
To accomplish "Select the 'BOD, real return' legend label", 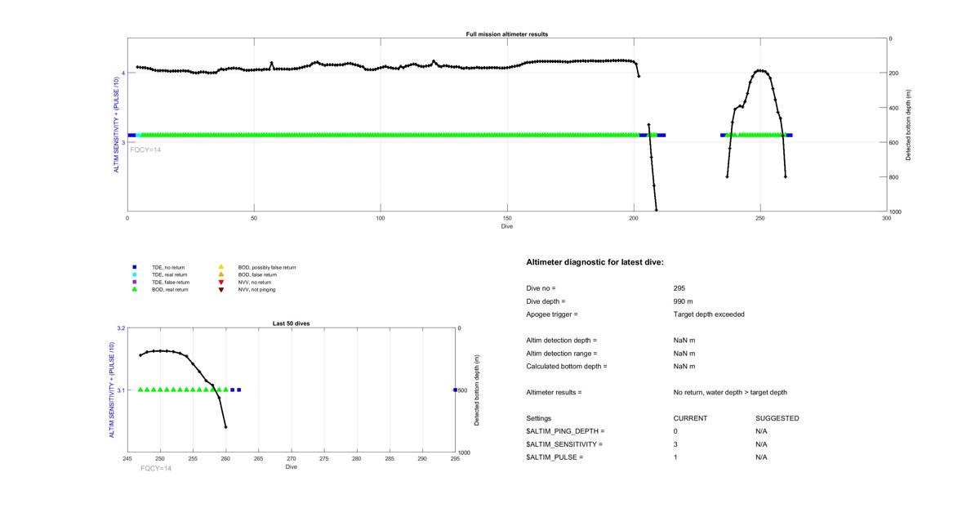I will [x=171, y=289].
